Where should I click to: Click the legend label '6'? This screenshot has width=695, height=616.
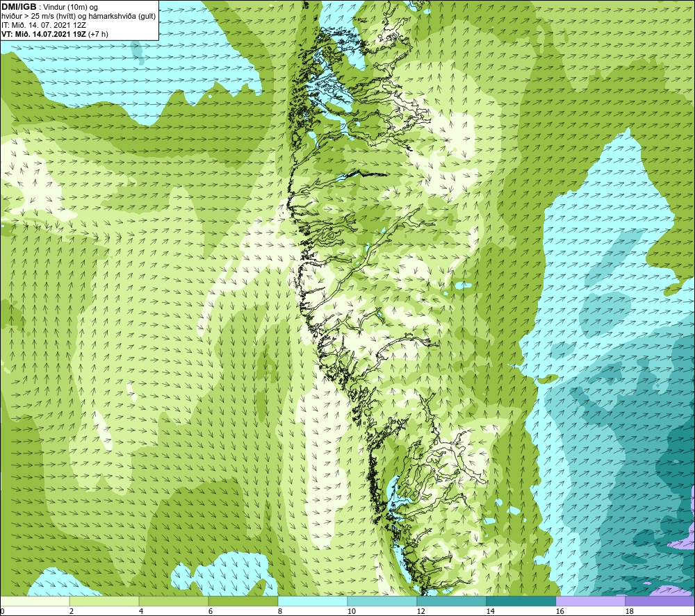210,611
